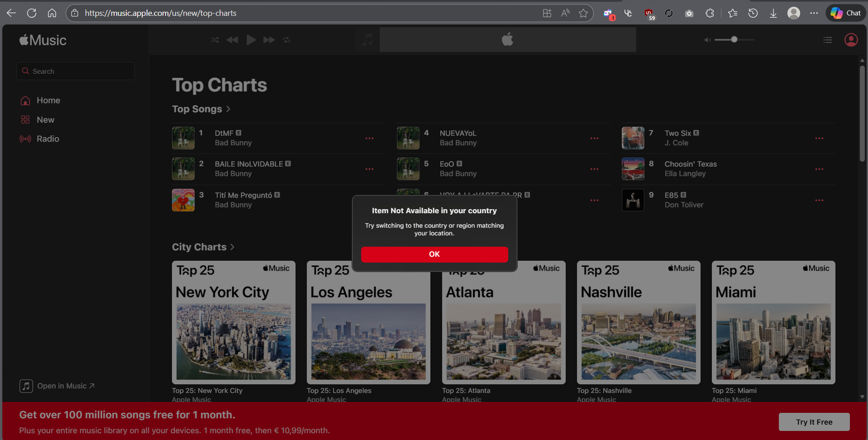This screenshot has height=440, width=868.
Task: Toggle repeat mode
Action: point(286,40)
